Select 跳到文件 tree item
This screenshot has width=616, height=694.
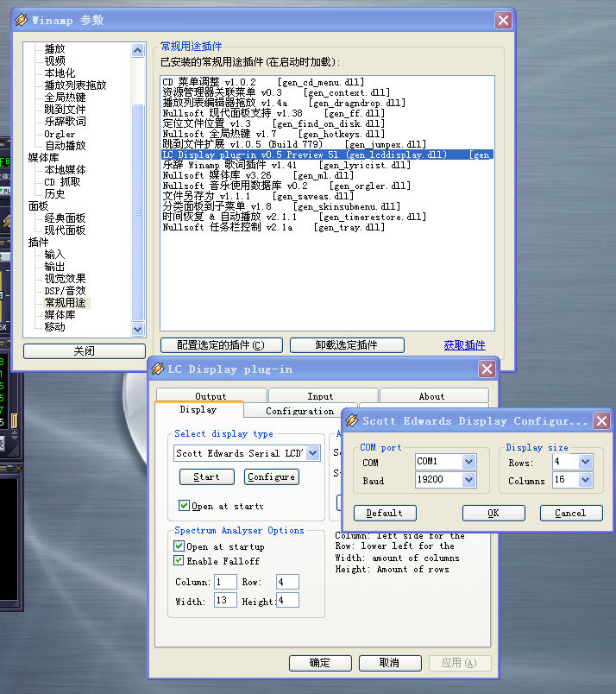coord(65,110)
